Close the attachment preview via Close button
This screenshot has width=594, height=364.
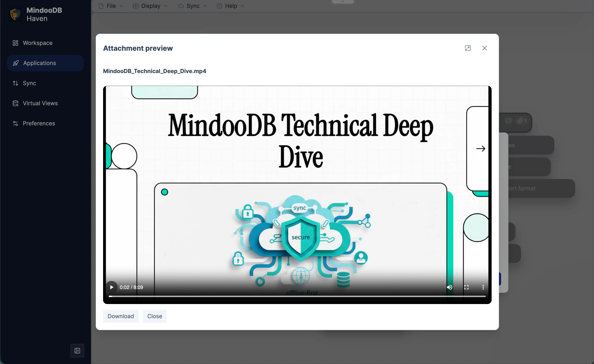coord(155,316)
